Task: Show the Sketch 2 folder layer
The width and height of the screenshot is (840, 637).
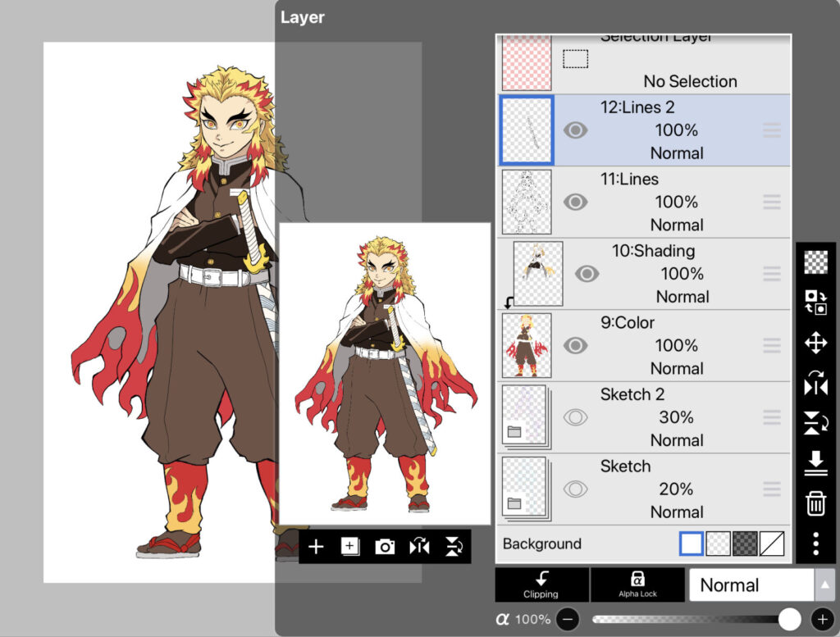Action: point(575,417)
